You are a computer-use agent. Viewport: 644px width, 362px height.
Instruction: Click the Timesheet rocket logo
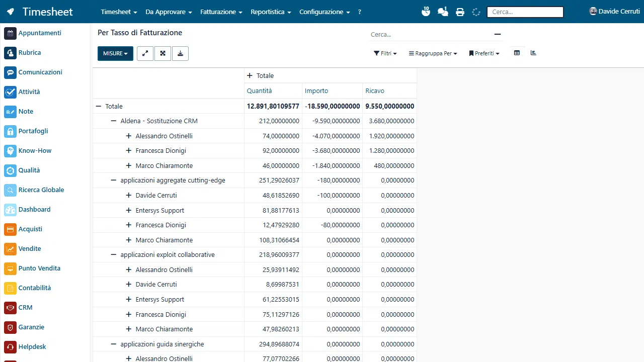click(11, 12)
